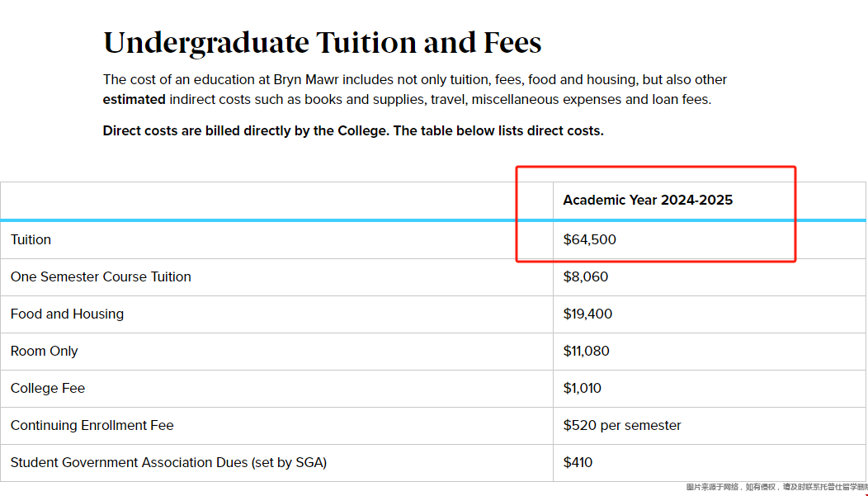This screenshot has width=868, height=496.
Task: Select the $520 per semester cell
Action: point(622,425)
